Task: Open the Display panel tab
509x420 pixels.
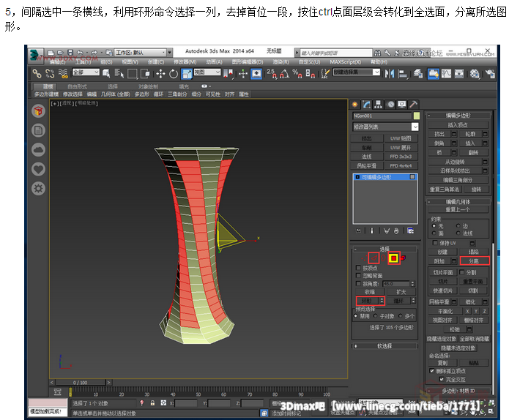Action: click(x=402, y=105)
